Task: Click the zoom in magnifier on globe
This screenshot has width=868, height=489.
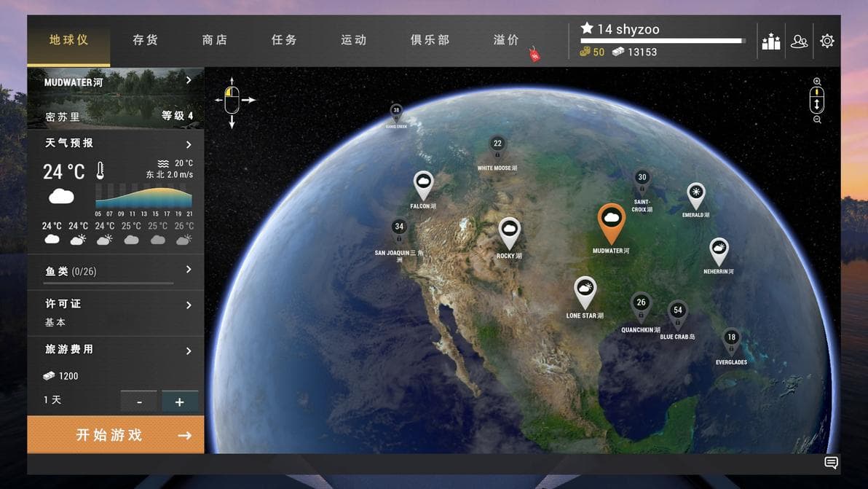Action: pos(817,82)
